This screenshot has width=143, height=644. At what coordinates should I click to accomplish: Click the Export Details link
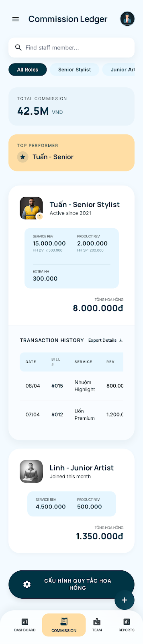[x=102, y=340]
